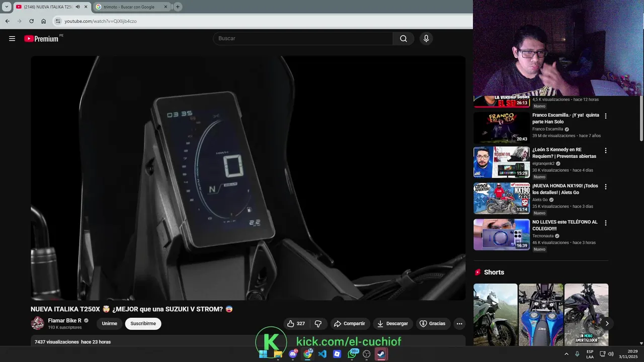Click browser forward arrow
This screenshot has height=362, width=644.
19,21
